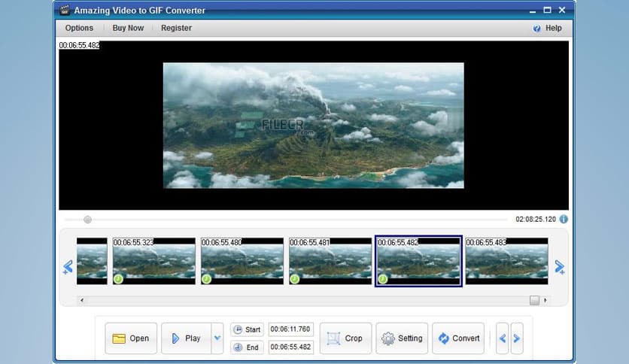629x364 pixels.
Task: Close the Amazing Video to GIF Converter window
Action: (x=562, y=10)
